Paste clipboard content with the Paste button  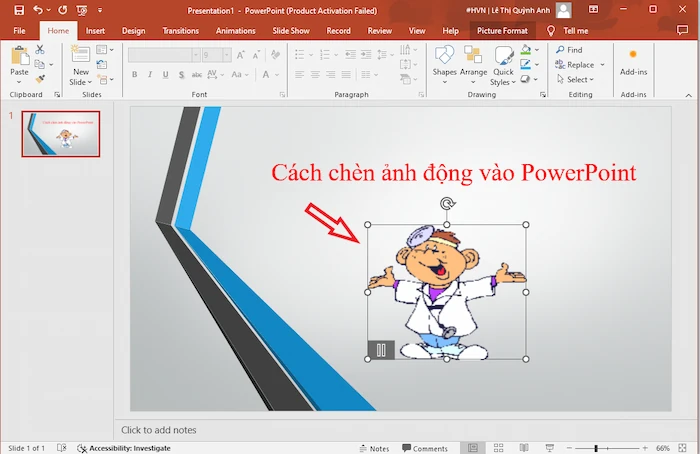coord(19,65)
